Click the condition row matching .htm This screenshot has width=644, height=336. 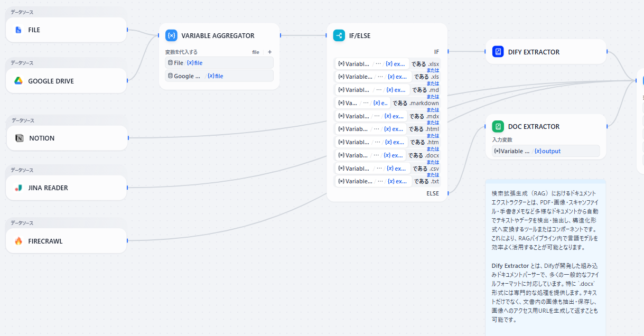tap(387, 142)
